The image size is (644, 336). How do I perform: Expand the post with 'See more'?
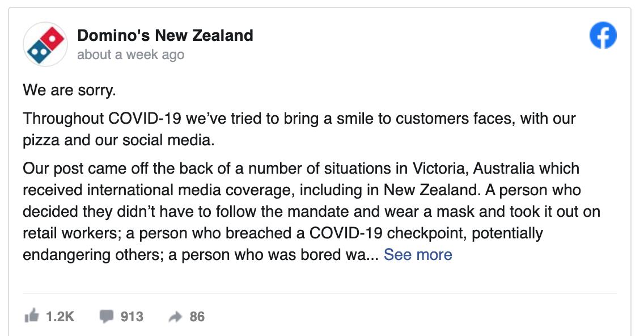pos(418,255)
